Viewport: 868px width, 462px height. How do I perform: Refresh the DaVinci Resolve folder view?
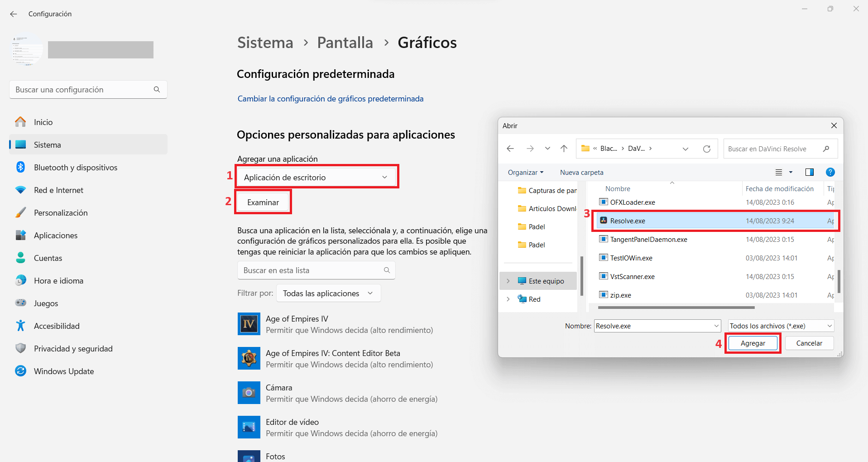[707, 149]
